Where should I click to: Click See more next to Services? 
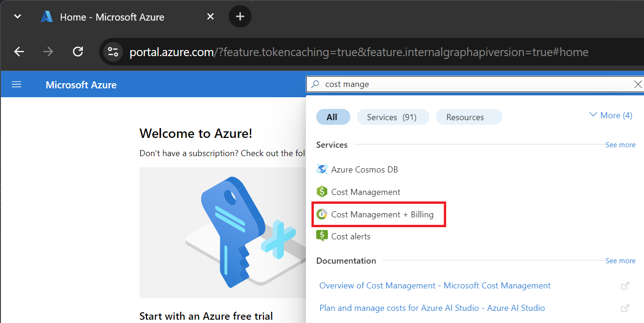tap(620, 145)
